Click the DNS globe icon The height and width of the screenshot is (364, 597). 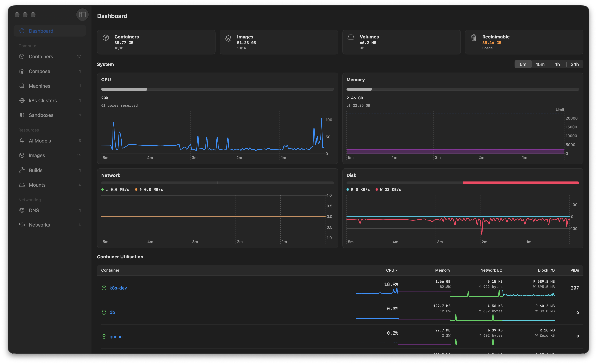(22, 210)
